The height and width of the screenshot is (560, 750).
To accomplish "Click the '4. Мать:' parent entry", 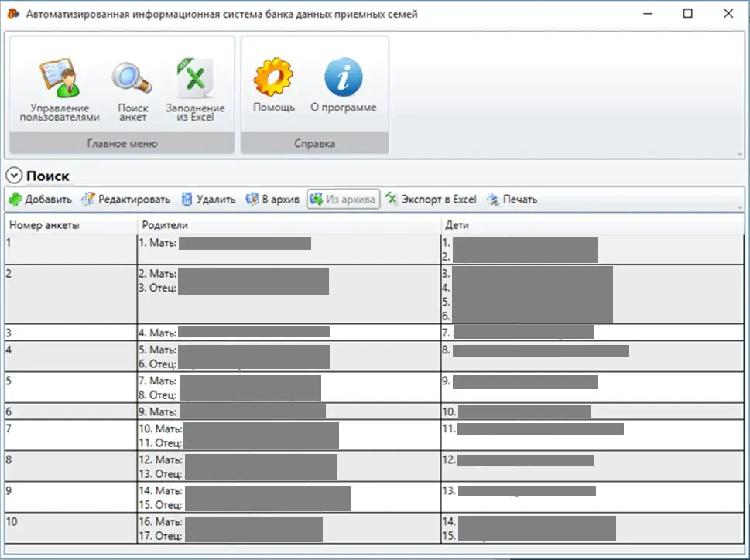I will pos(158,333).
